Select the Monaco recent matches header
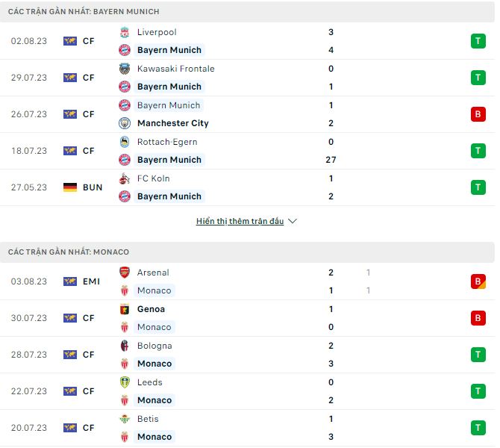The width and height of the screenshot is (500, 448). pos(69,252)
